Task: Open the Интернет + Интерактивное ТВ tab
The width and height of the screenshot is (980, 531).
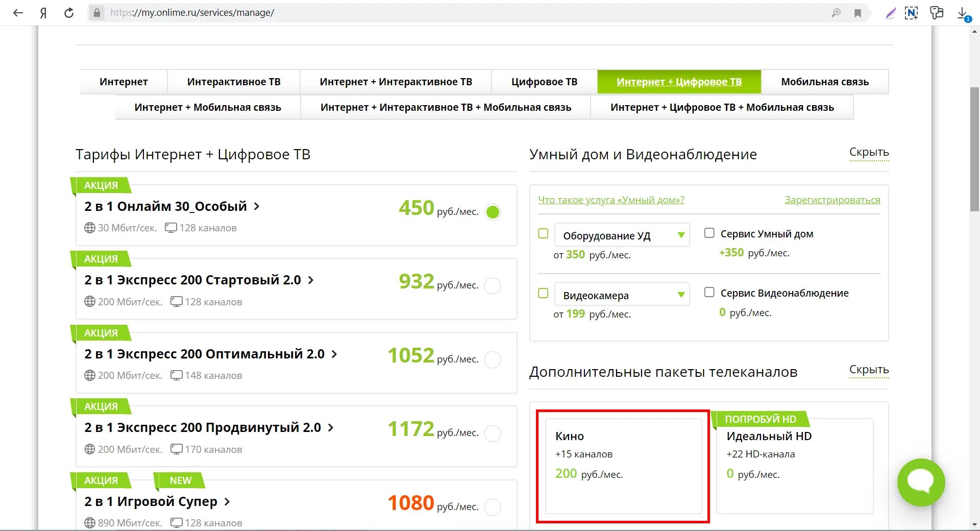Action: [x=396, y=82]
